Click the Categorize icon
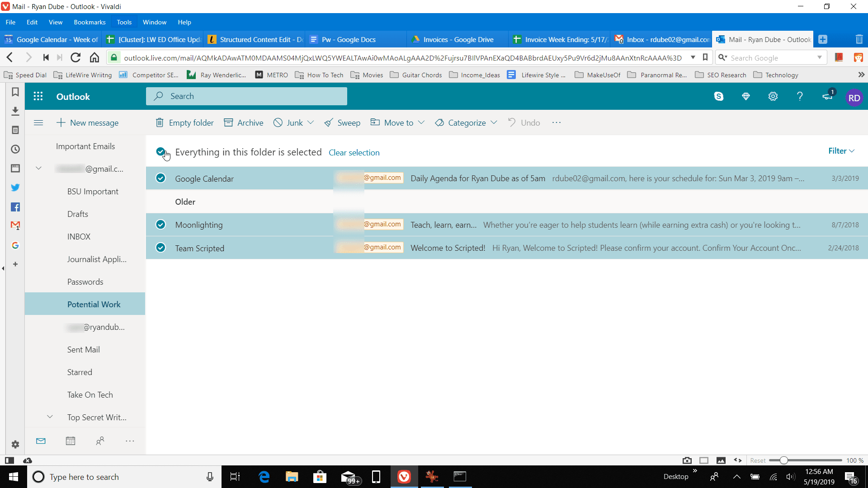The image size is (868, 488). pos(440,123)
